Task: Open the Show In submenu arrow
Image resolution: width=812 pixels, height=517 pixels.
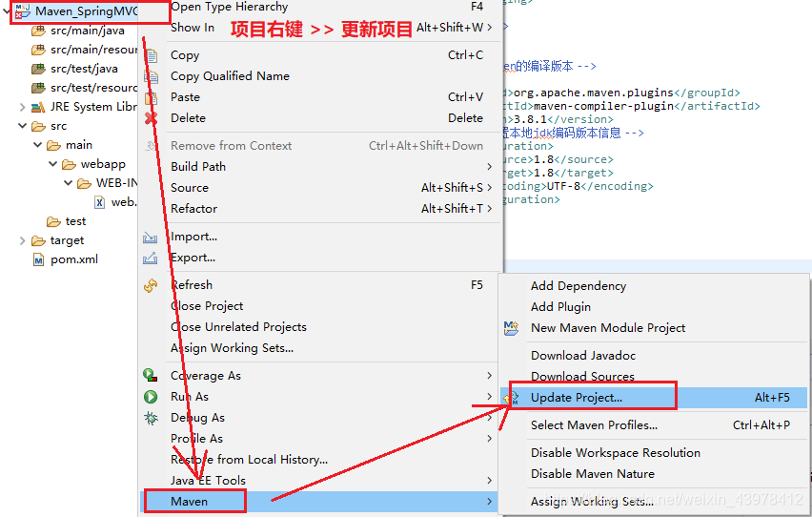Action: pyautogui.click(x=489, y=27)
